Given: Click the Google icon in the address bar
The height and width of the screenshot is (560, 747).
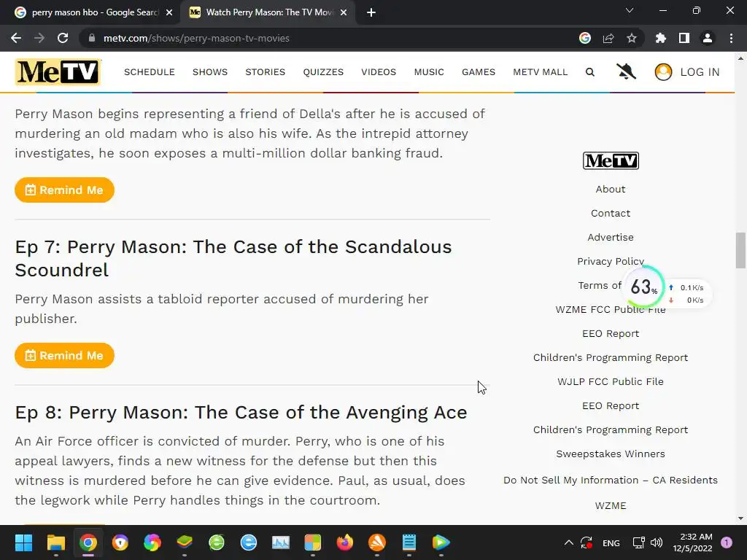Looking at the screenshot, I should [x=585, y=38].
